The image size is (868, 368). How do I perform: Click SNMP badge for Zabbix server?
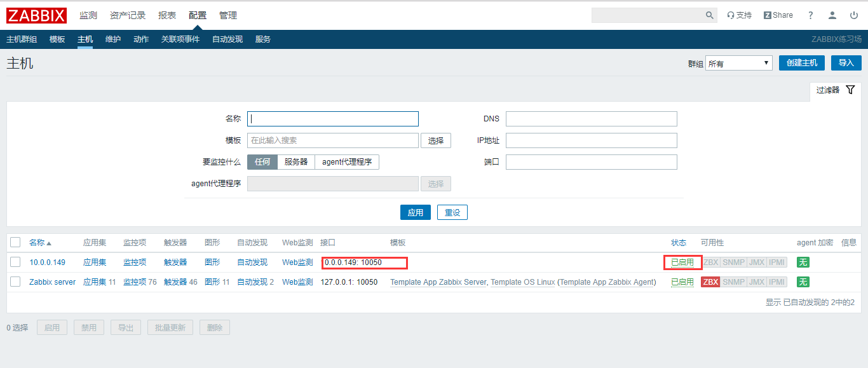[x=733, y=282]
